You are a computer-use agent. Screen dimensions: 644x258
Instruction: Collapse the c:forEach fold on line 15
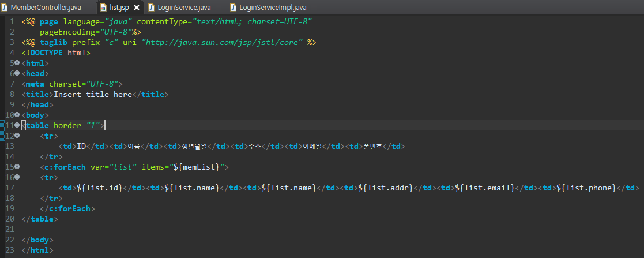[x=17, y=167]
